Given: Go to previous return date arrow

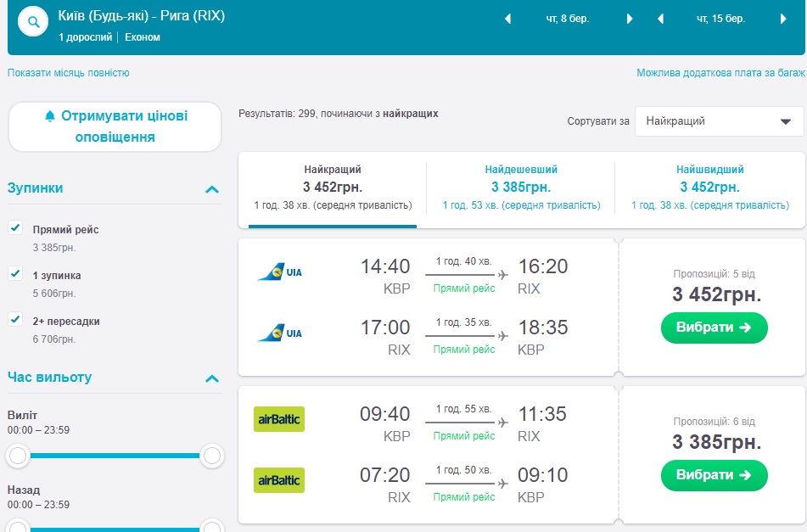Looking at the screenshot, I should 660,19.
